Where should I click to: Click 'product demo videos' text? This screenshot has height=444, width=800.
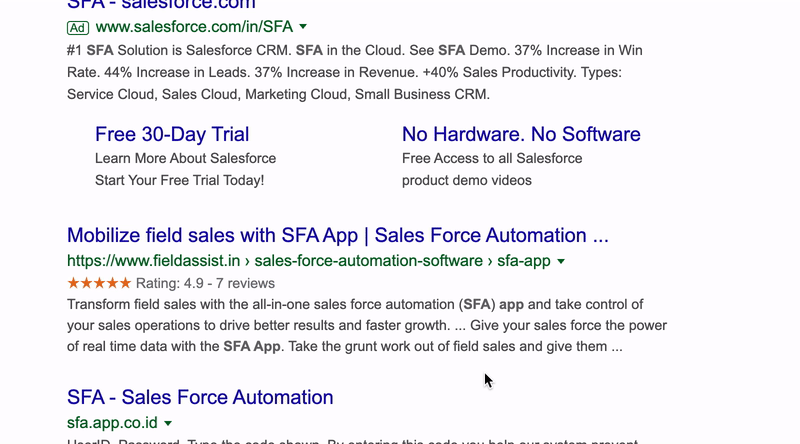point(466,180)
